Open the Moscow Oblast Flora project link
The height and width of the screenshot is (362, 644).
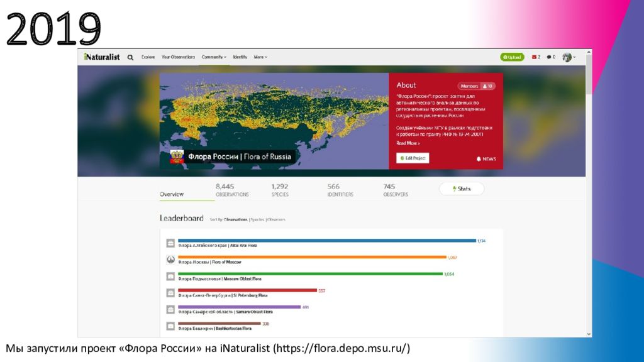pos(219,278)
